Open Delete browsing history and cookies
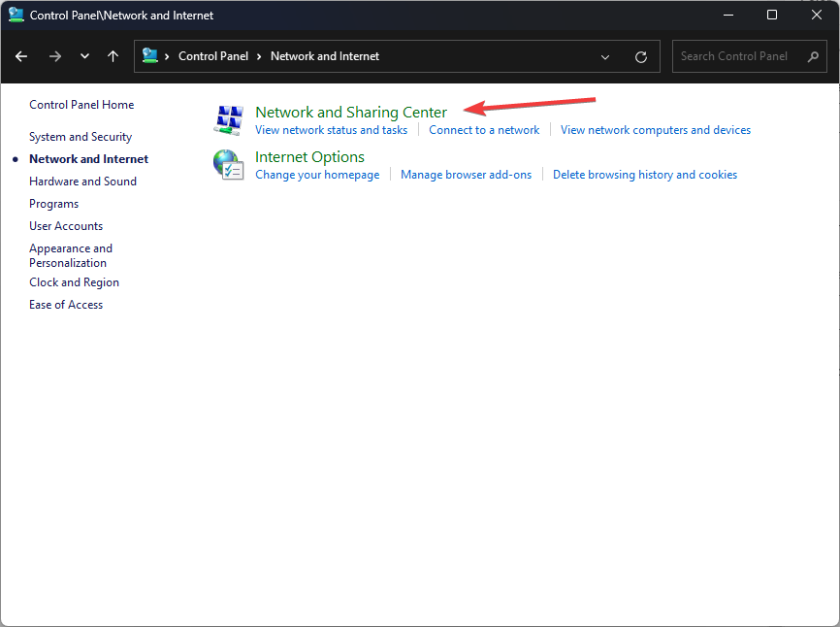The width and height of the screenshot is (840, 627). click(644, 175)
